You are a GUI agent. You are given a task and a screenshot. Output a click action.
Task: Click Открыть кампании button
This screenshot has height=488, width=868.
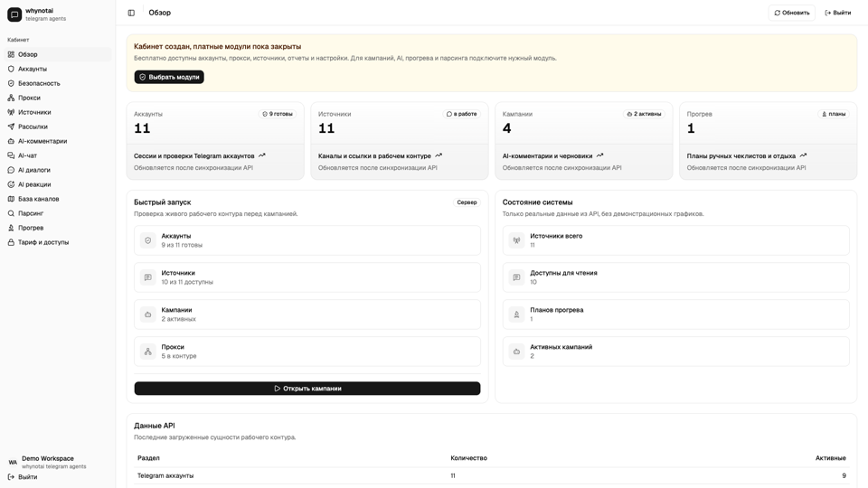click(x=307, y=389)
